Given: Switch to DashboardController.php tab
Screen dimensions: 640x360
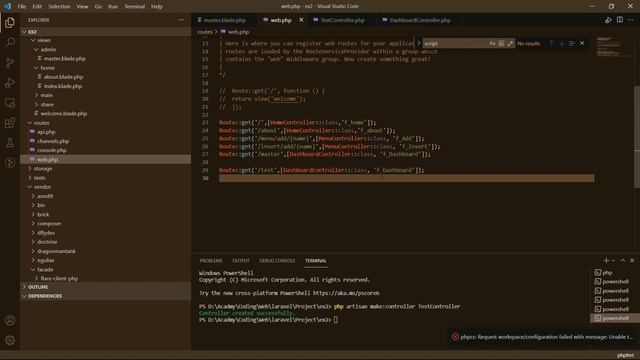Looking at the screenshot, I should click(420, 20).
